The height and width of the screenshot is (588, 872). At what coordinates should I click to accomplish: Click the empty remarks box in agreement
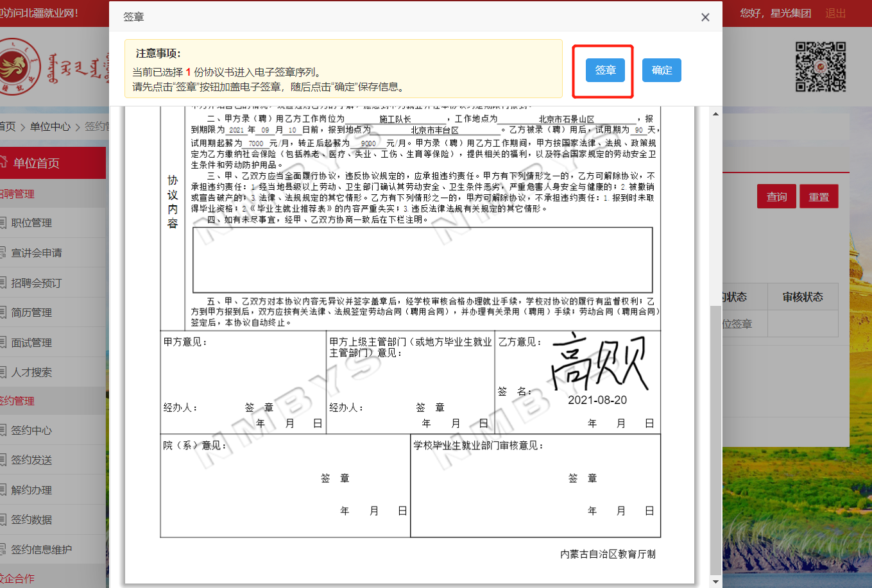point(422,260)
